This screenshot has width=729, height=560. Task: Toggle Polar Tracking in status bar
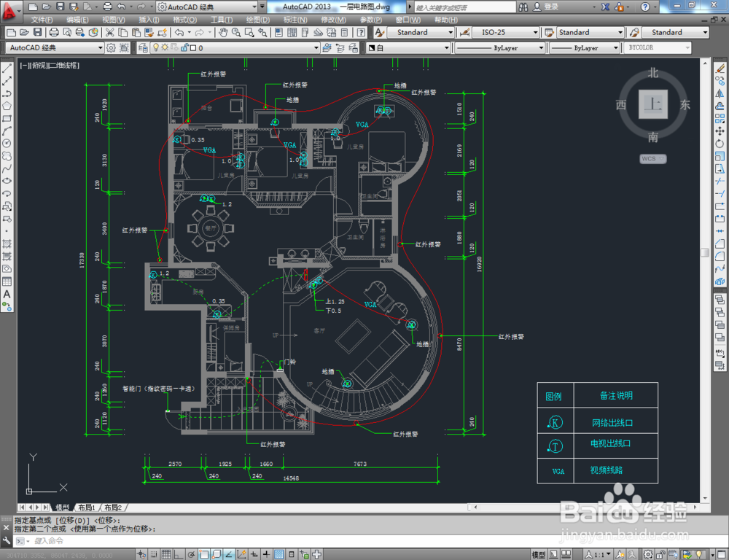tap(192, 554)
